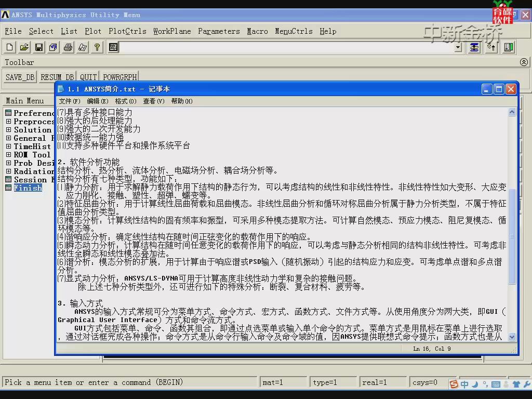Select Finish in the Main Menu

tap(28, 188)
